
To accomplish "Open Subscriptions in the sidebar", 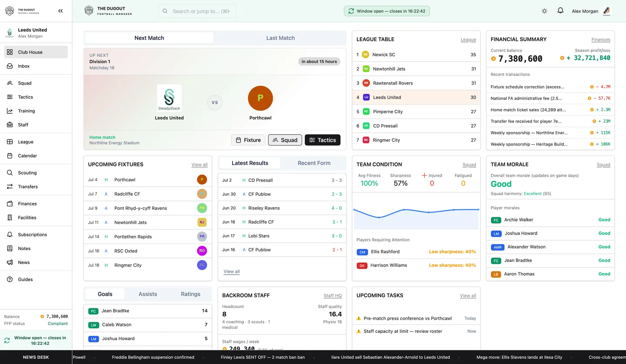I will coord(36,234).
